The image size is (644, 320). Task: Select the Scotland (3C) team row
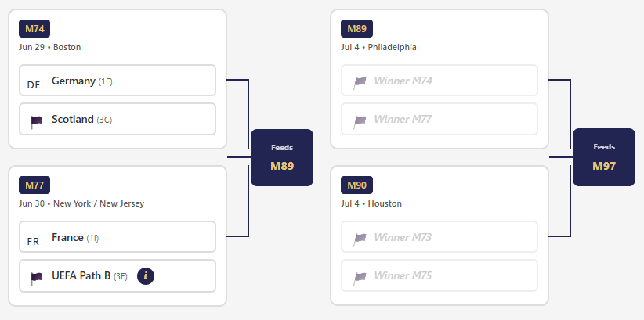(118, 119)
